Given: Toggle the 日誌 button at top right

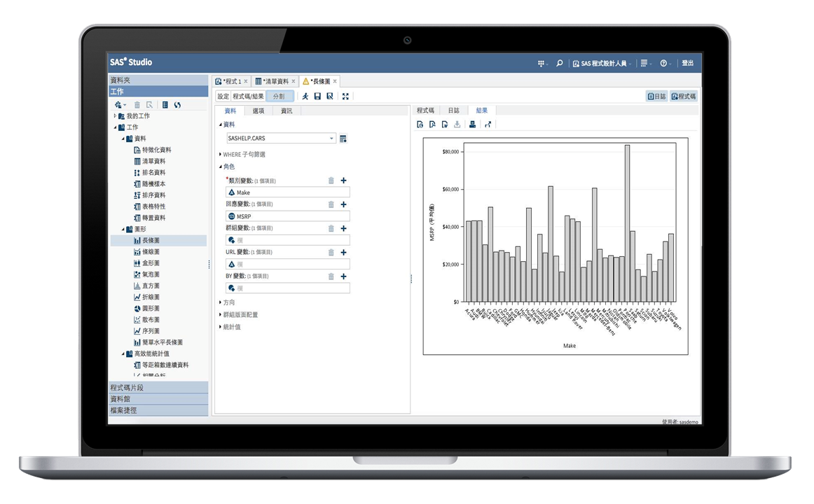Looking at the screenshot, I should [x=656, y=97].
